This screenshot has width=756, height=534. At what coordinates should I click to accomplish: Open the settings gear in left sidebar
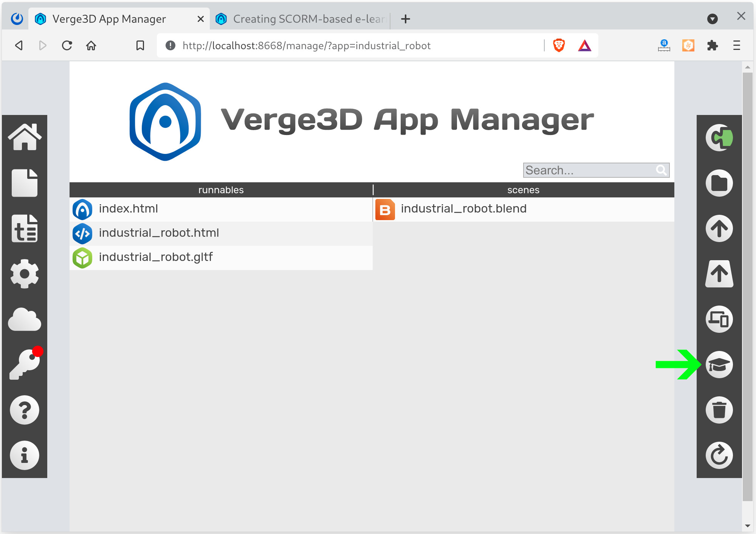[25, 274]
